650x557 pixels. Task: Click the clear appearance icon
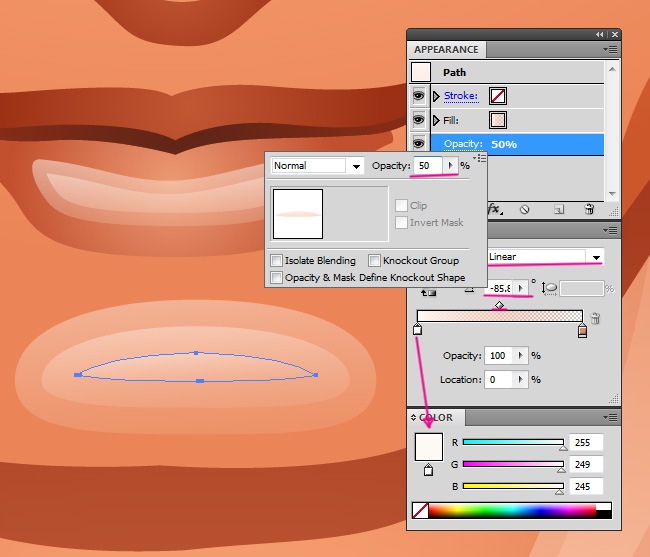524,209
